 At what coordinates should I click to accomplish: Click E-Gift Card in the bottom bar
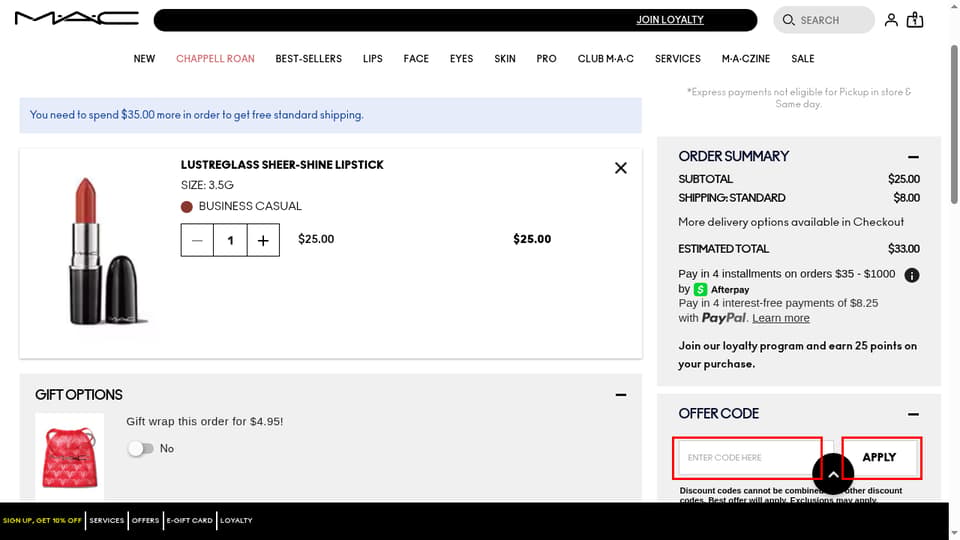[x=190, y=520]
